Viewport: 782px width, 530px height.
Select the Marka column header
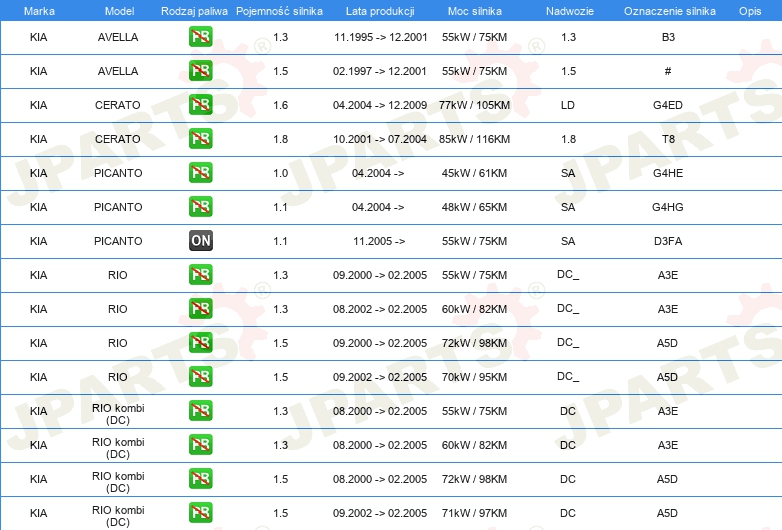pos(39,11)
